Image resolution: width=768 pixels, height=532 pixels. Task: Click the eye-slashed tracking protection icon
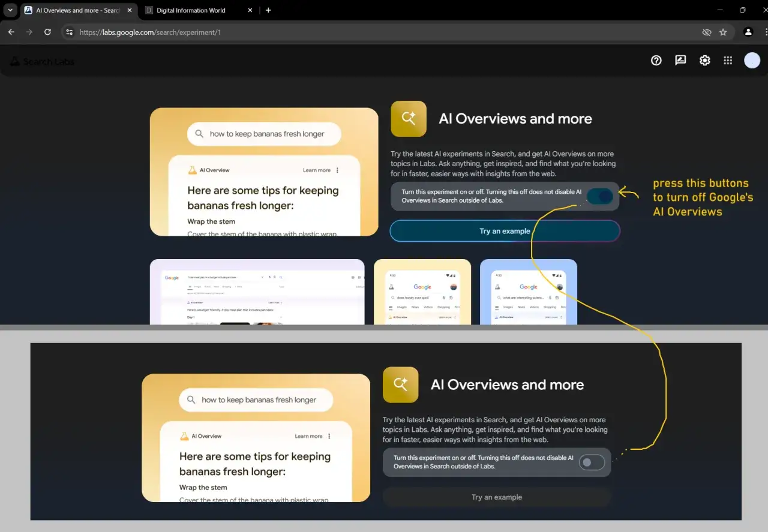706,32
